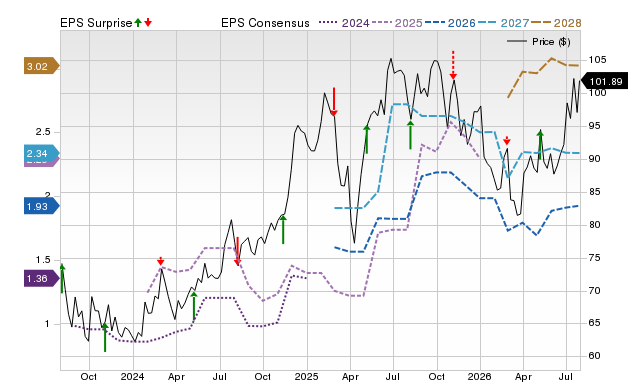
Task: Click the green up arrow in the EPS Surprise legend
Action: pyautogui.click(x=138, y=22)
